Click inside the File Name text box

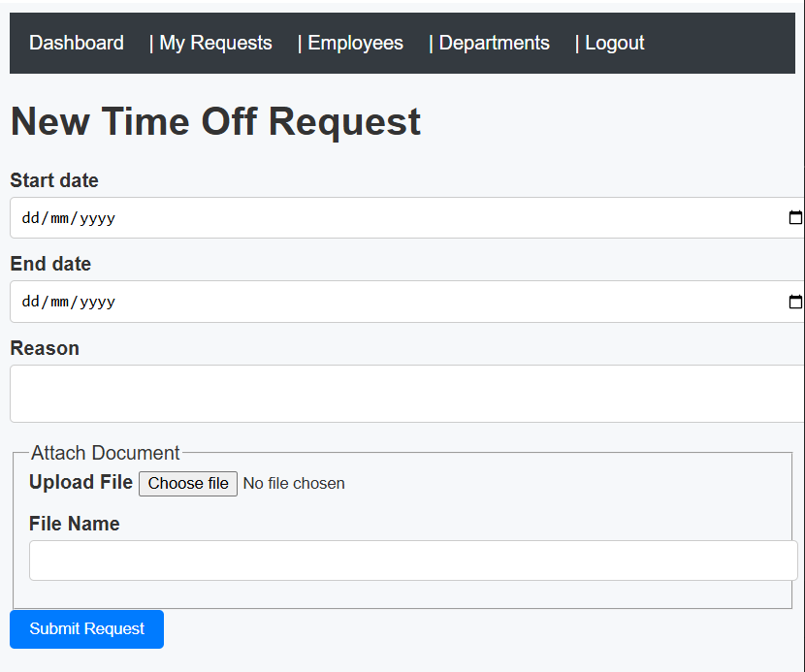tap(412, 560)
